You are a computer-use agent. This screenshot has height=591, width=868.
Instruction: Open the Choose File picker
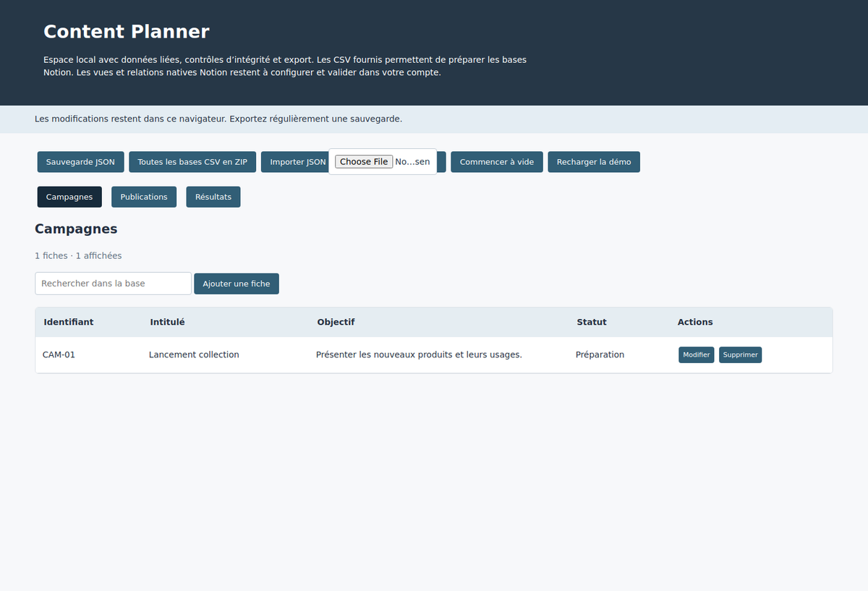pos(364,162)
